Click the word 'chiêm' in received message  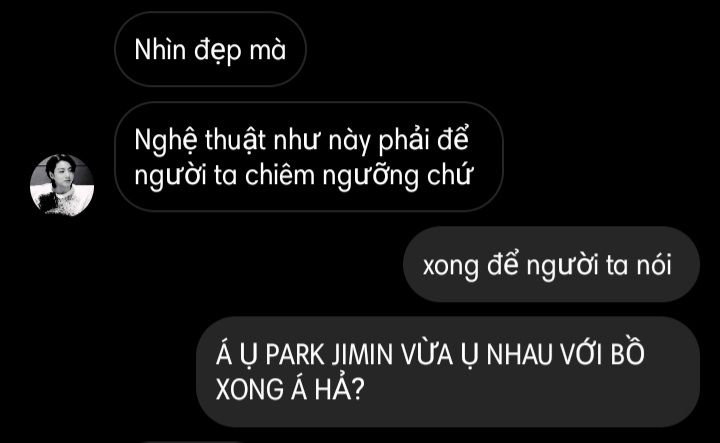coord(280,176)
